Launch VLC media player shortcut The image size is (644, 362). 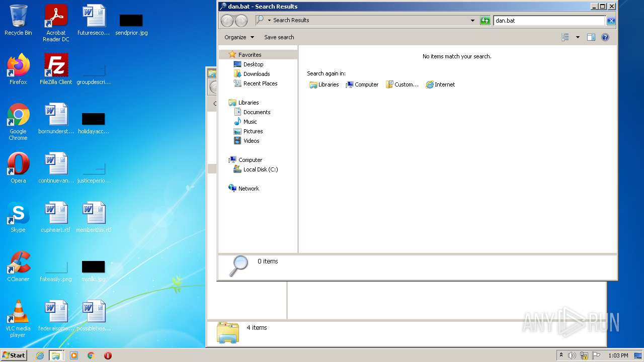(18, 319)
